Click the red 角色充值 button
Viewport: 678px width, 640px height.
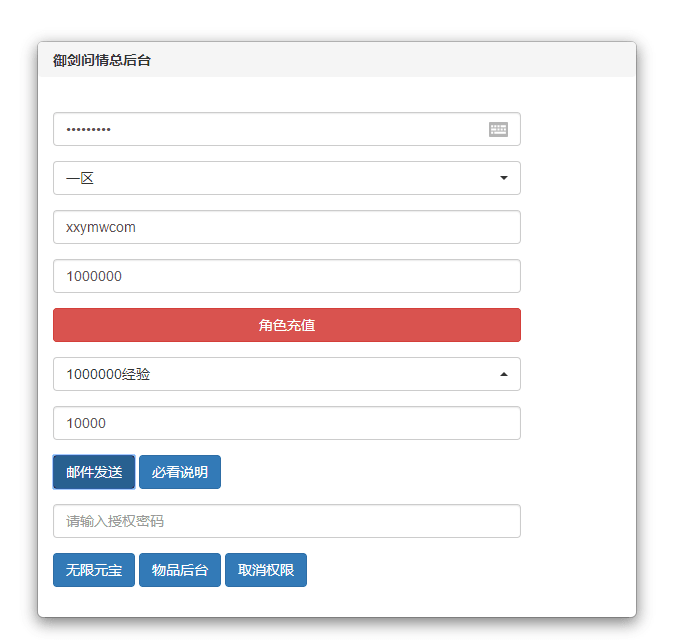(287, 325)
